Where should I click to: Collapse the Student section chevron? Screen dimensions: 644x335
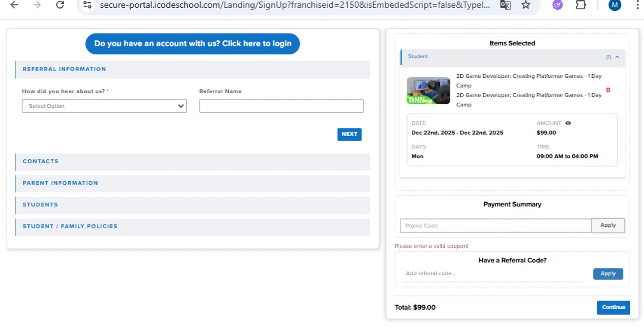click(x=617, y=57)
